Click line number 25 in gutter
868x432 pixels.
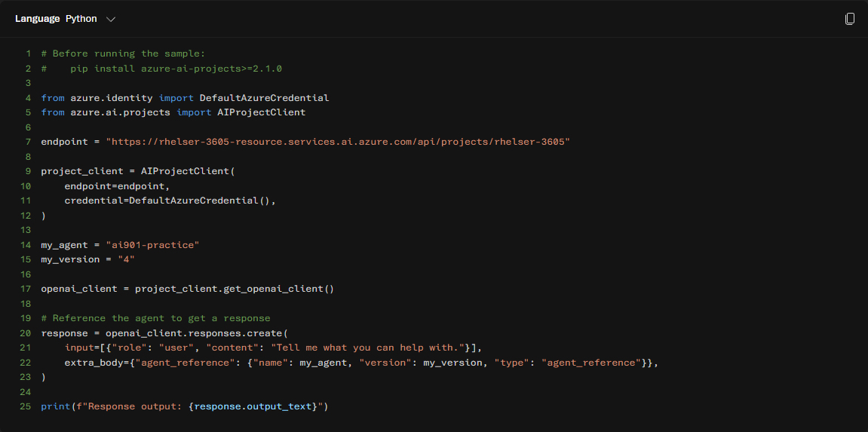(x=25, y=406)
